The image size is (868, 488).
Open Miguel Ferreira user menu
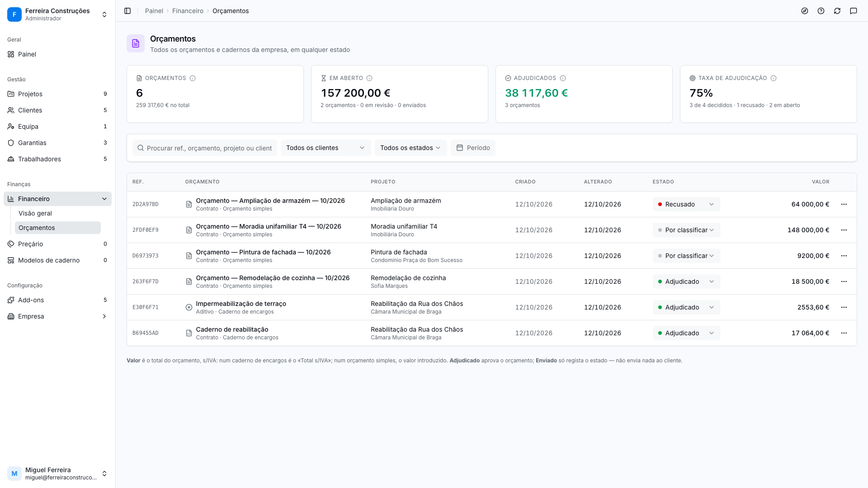pyautogui.click(x=57, y=474)
